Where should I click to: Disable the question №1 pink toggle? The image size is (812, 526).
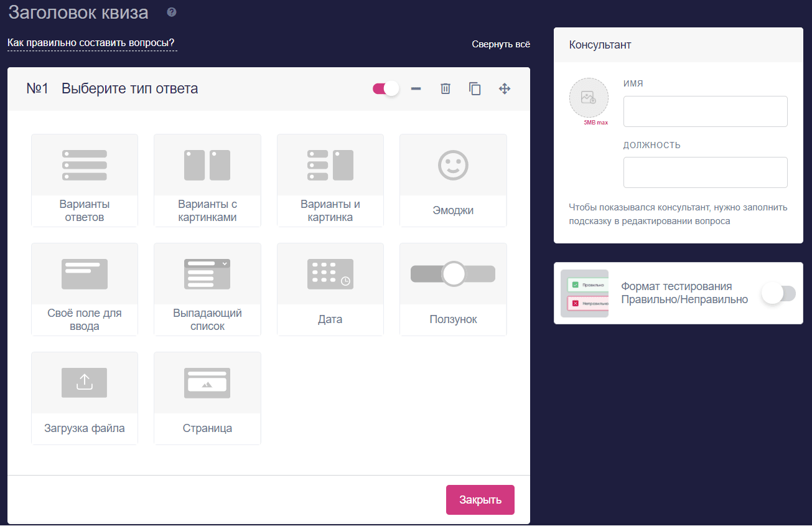pyautogui.click(x=386, y=89)
